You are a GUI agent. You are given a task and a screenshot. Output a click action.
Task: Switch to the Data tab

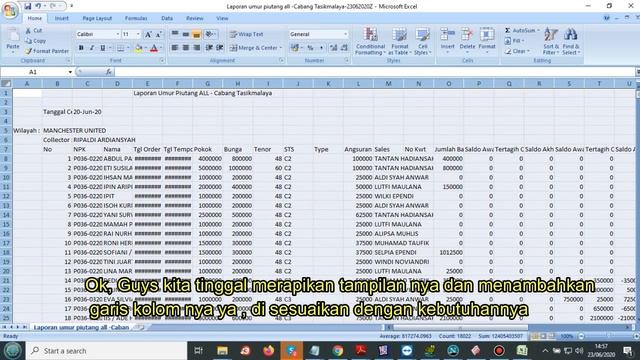167,18
